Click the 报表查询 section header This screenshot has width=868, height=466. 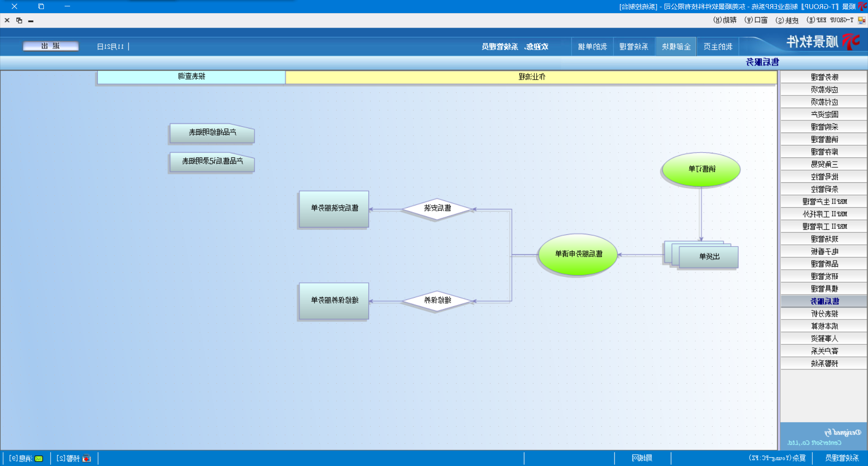pos(191,77)
